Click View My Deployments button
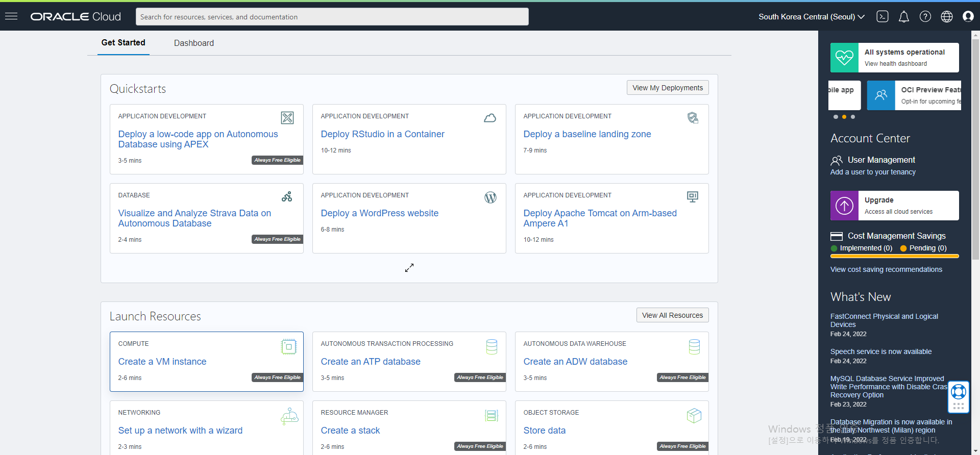Image resolution: width=980 pixels, height=455 pixels. click(668, 88)
